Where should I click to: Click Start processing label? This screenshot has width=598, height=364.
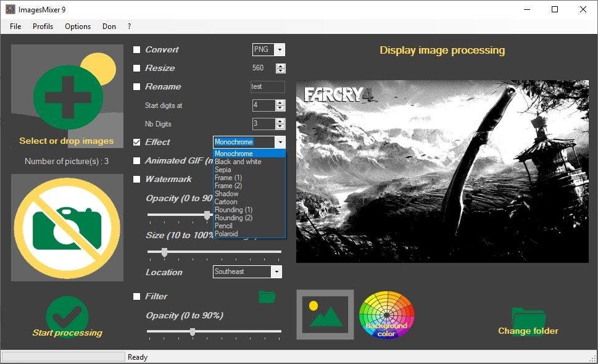coord(67,333)
